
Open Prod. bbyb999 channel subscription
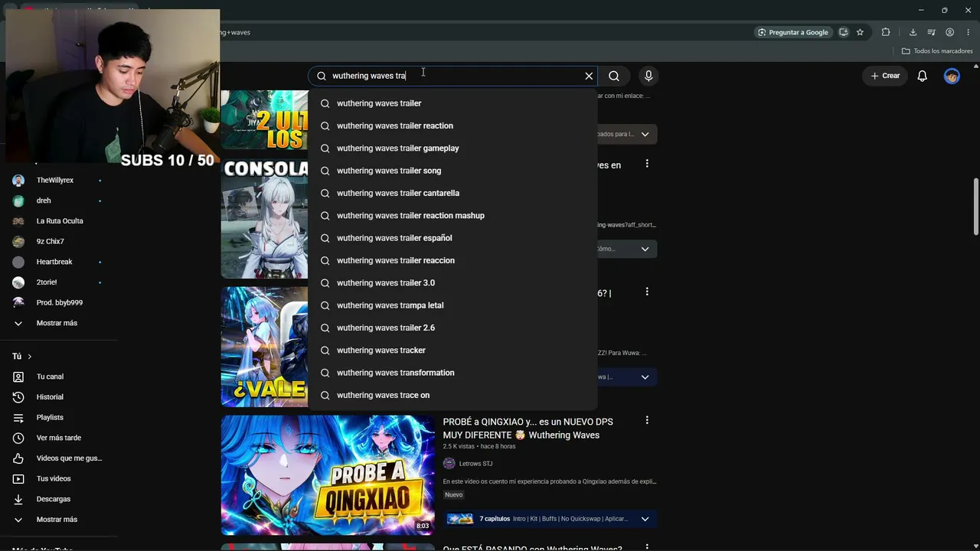click(58, 302)
